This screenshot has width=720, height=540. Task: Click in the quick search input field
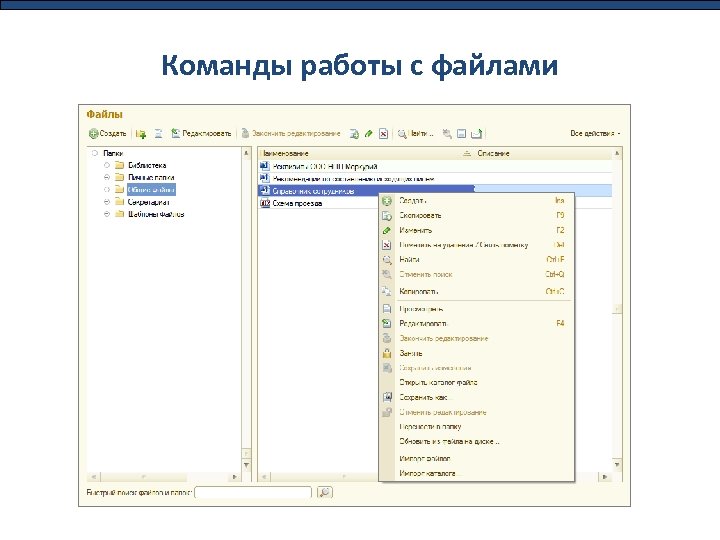point(253,493)
